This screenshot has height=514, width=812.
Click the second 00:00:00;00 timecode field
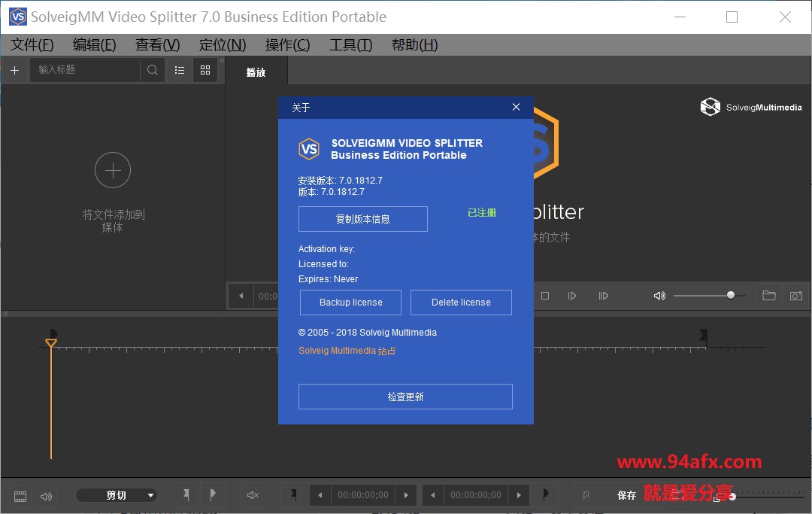point(476,495)
